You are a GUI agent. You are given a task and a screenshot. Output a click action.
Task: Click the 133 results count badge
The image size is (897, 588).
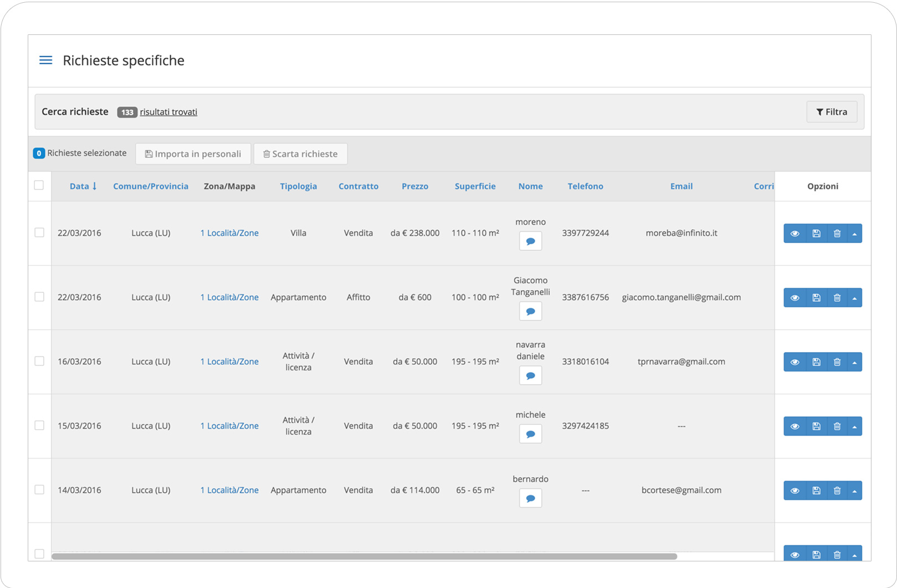coord(127,112)
